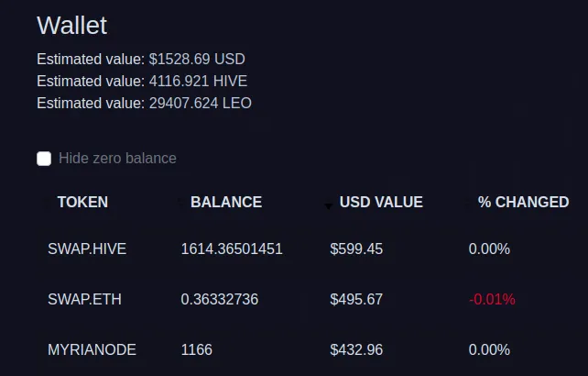Sort by the % CHANGED header
This screenshot has width=588, height=376.
[524, 202]
